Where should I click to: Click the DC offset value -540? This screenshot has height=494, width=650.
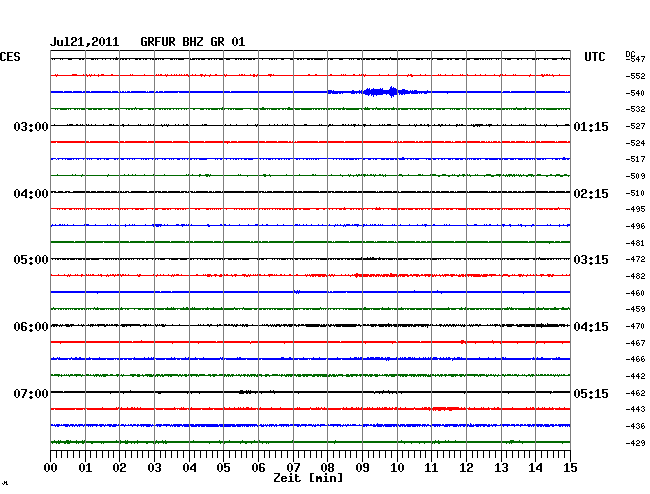635,93
